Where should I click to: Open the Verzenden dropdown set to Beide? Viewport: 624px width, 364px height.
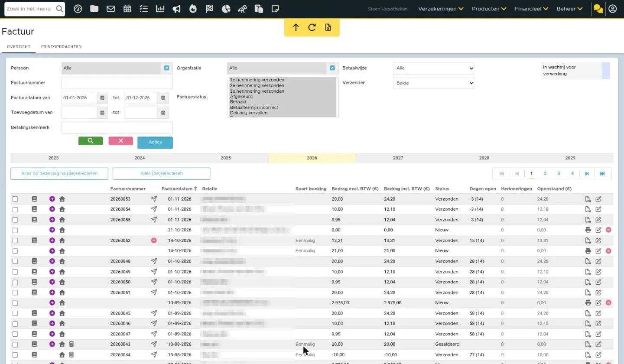434,83
